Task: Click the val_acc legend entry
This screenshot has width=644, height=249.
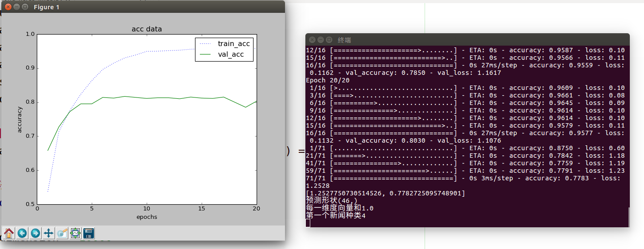Action: pos(224,55)
